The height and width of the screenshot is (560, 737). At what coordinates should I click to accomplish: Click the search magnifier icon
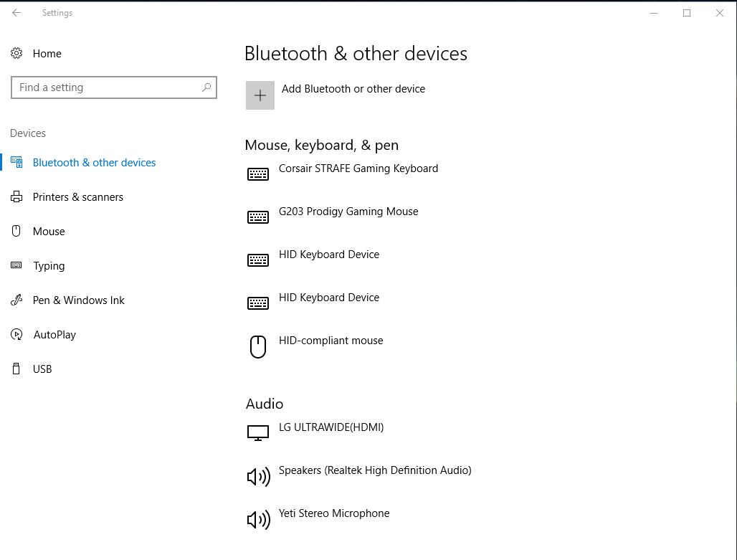(x=206, y=87)
